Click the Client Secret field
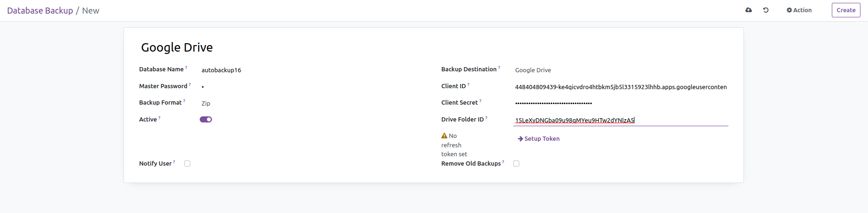 (620, 103)
